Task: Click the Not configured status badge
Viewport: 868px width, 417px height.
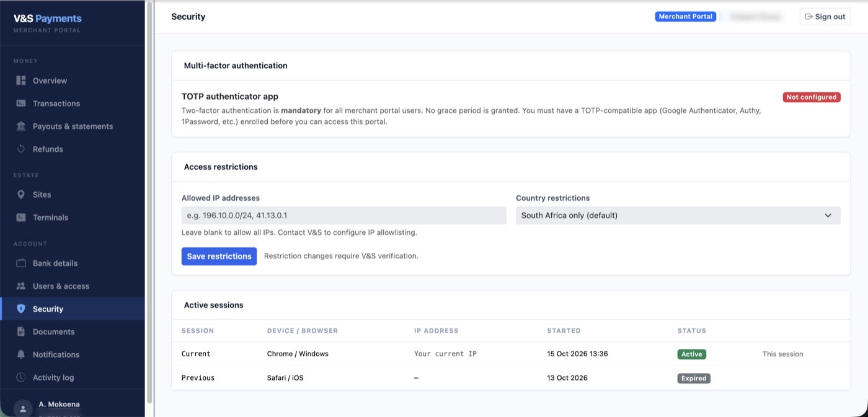Action: click(x=811, y=97)
